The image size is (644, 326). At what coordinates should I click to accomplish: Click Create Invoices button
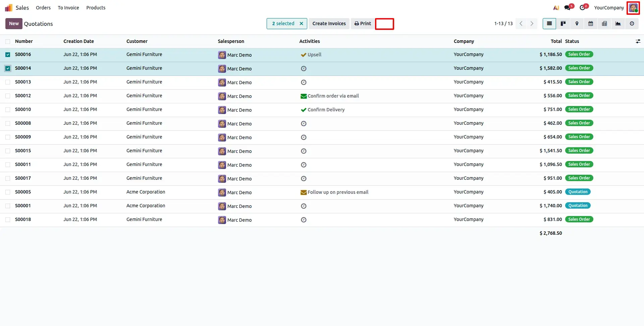point(329,23)
